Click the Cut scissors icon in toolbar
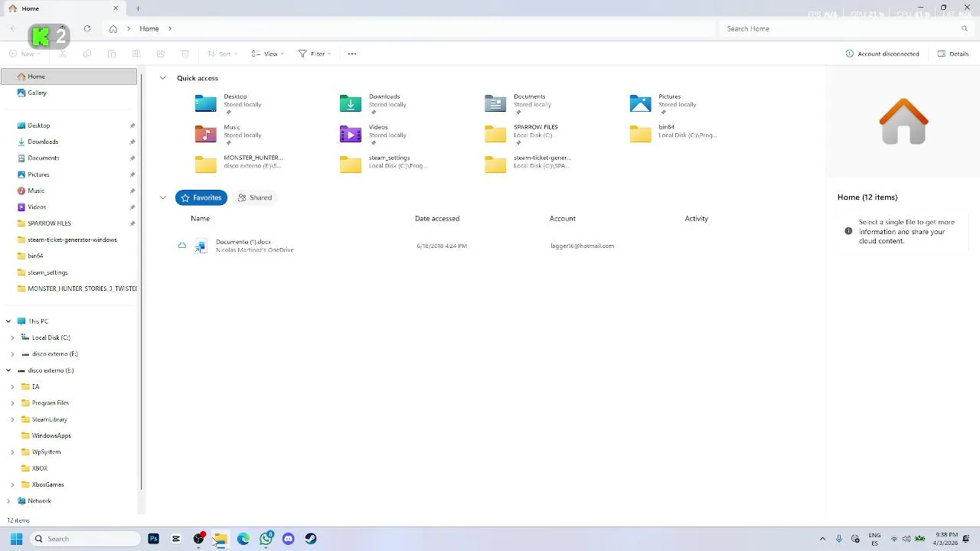This screenshot has width=980, height=551. coord(63,54)
